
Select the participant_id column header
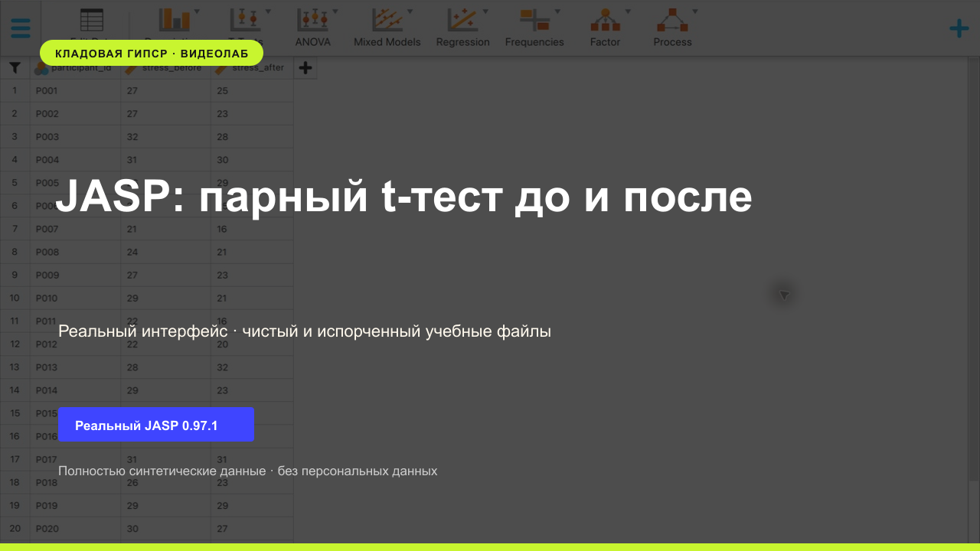75,67
